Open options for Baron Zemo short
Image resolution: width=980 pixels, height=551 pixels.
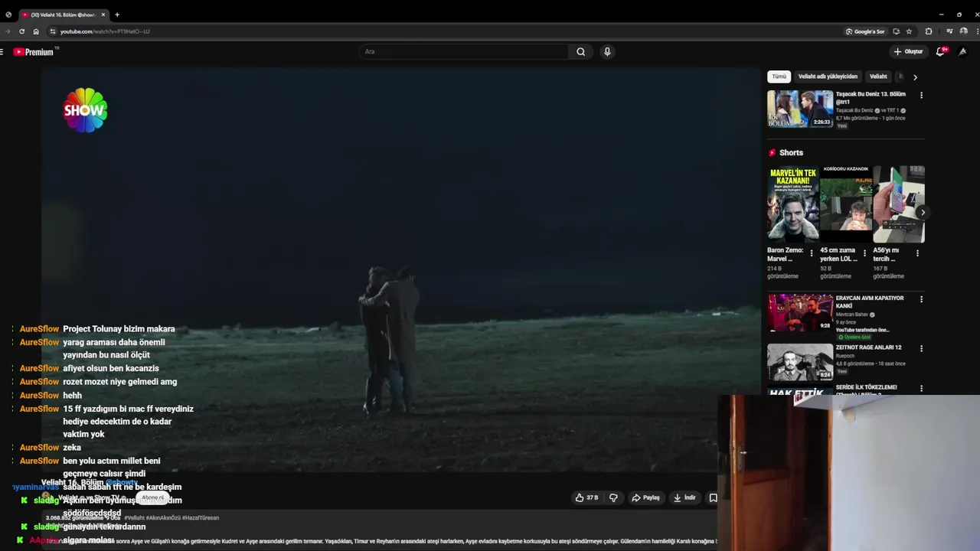[x=812, y=253]
